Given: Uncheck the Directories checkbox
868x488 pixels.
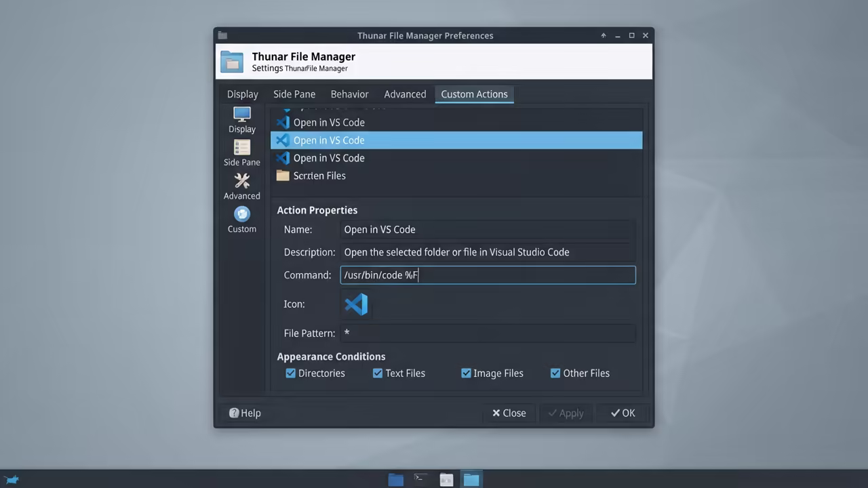Looking at the screenshot, I should pos(290,373).
